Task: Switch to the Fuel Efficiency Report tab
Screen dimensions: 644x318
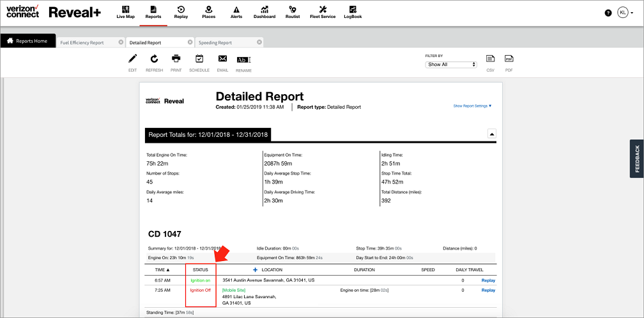Action: (82, 42)
